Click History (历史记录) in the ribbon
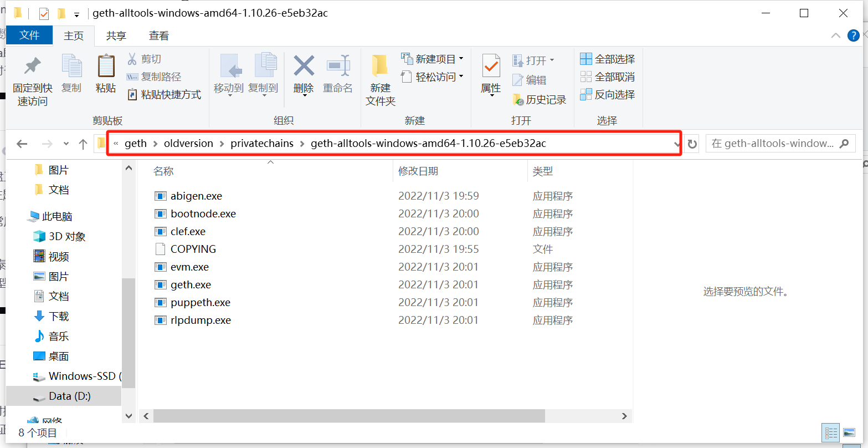This screenshot has width=868, height=448. coord(540,100)
